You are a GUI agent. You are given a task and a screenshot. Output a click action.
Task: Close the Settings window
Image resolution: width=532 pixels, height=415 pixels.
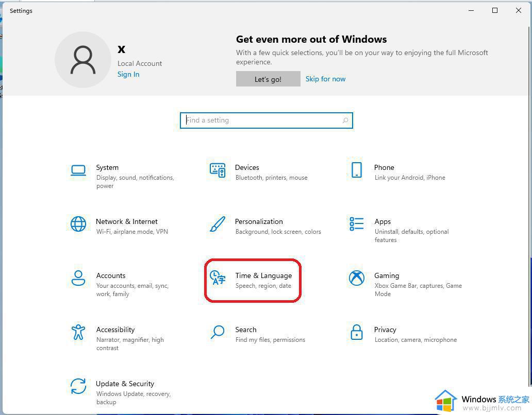click(519, 10)
